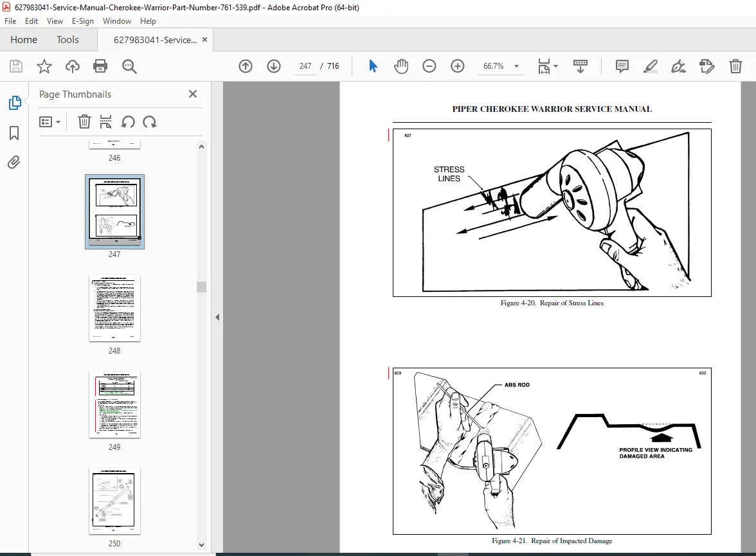Image resolution: width=756 pixels, height=556 pixels.
Task: Rotate page clockwise
Action: point(149,122)
